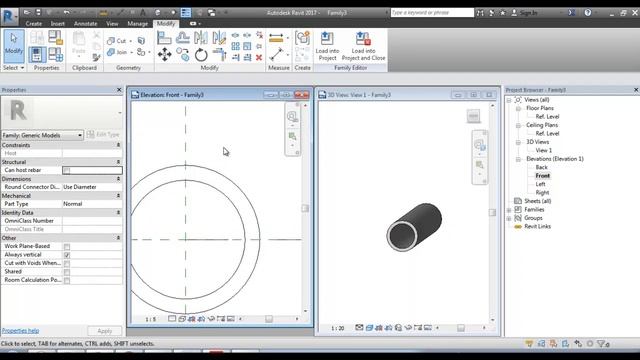Open the Revit application menu
Screen dimensions: 640x360
click(9, 17)
